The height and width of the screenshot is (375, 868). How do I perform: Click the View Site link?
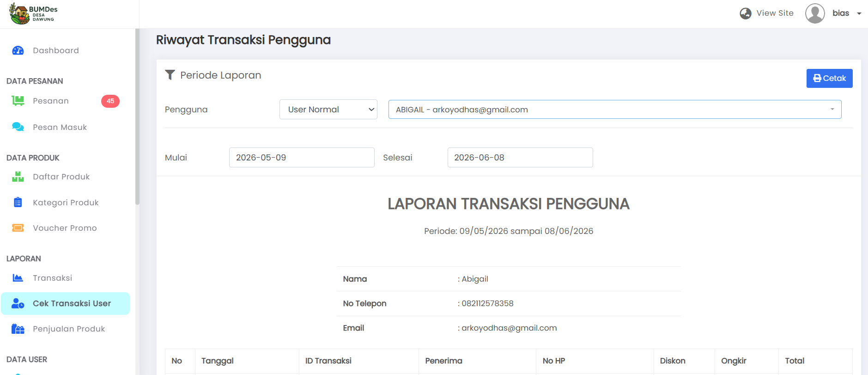[x=775, y=13]
